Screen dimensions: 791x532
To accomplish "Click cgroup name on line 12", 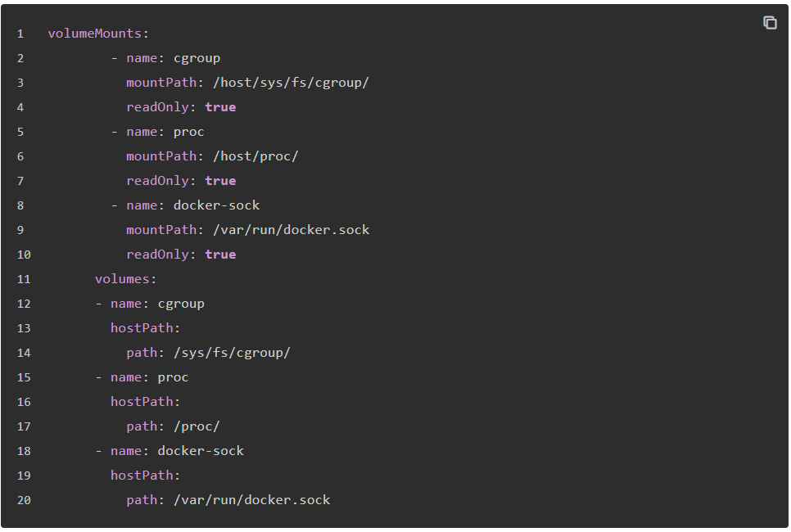I will [181, 304].
